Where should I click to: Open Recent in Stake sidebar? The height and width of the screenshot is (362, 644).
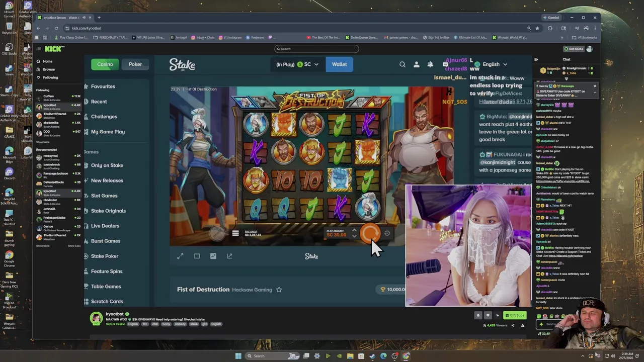coord(99,102)
